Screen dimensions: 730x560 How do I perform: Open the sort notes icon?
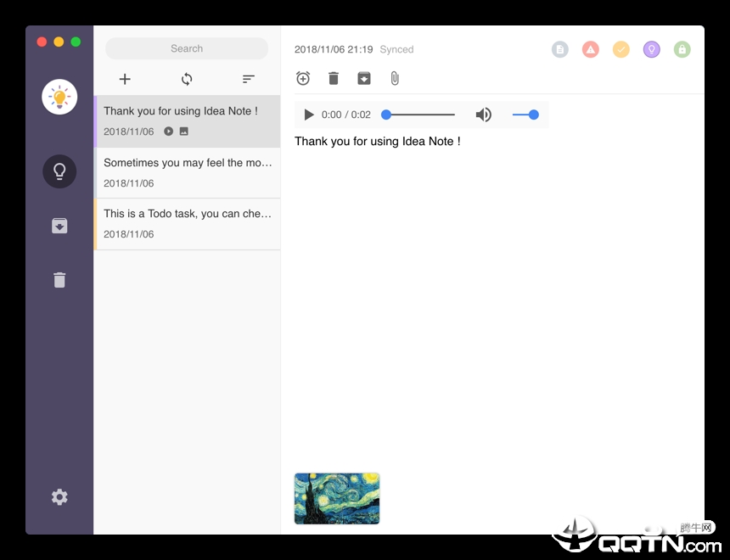(249, 79)
